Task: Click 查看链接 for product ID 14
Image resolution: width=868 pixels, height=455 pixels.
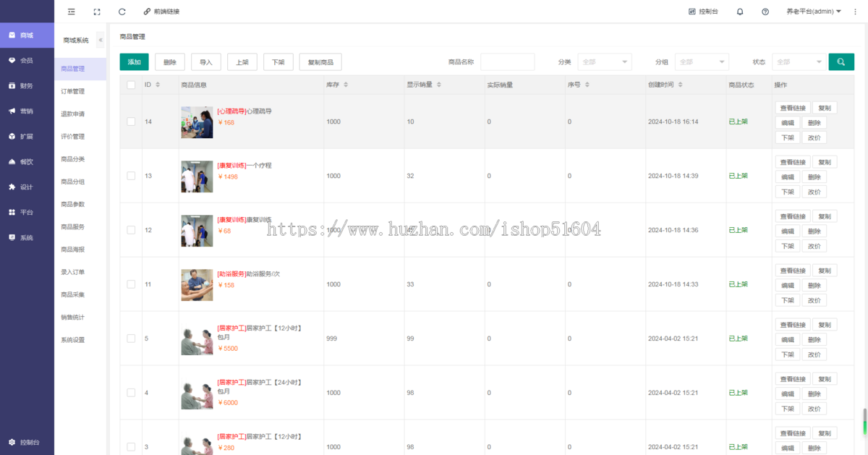Action: (792, 108)
